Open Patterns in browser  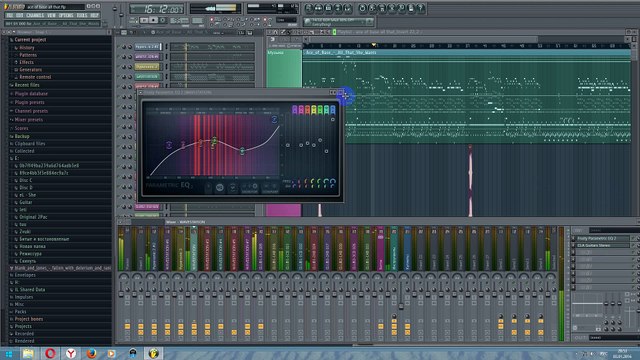click(28, 55)
